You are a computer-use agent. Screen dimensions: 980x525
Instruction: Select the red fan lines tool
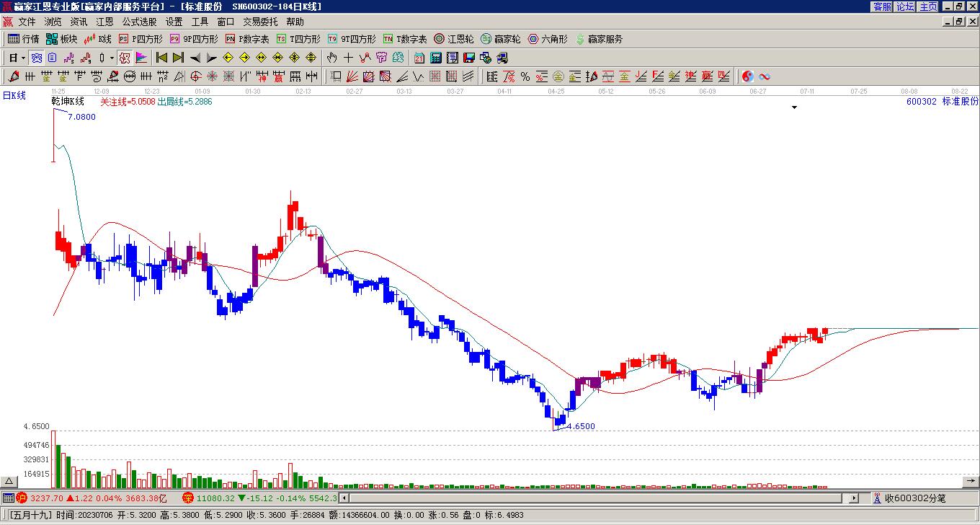352,76
